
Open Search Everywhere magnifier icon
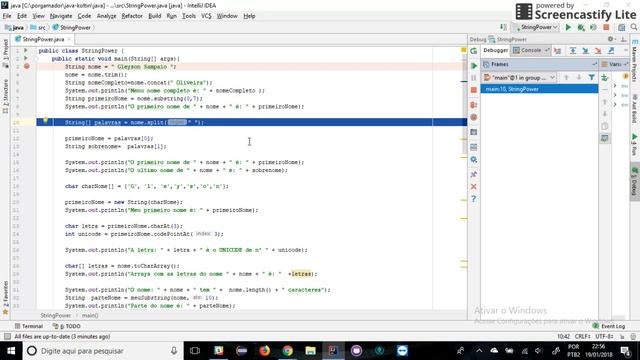(x=634, y=27)
